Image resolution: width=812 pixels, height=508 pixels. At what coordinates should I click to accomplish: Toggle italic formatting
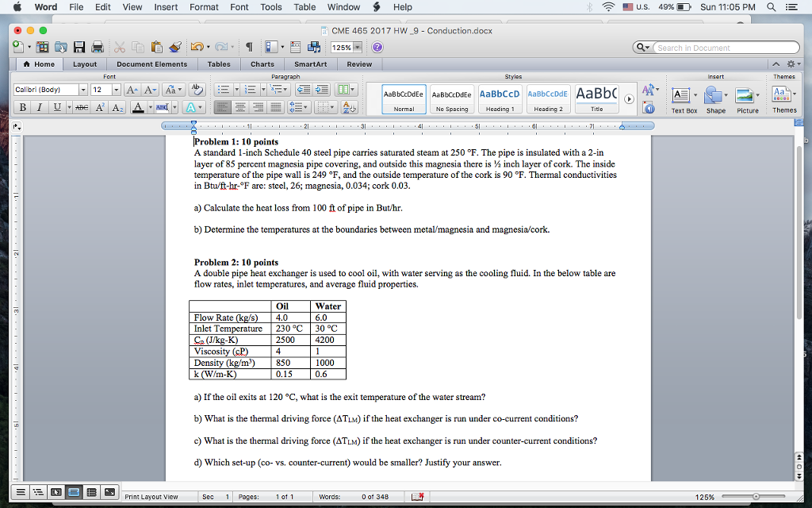coord(40,106)
